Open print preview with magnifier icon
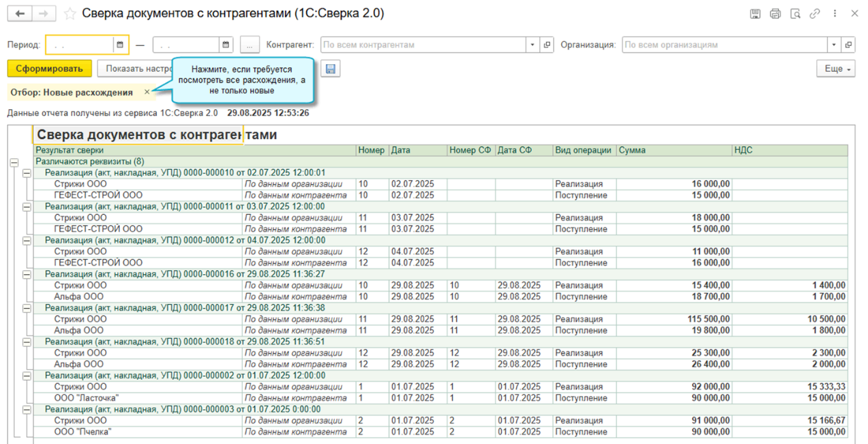The height and width of the screenshot is (444, 868). click(x=794, y=14)
